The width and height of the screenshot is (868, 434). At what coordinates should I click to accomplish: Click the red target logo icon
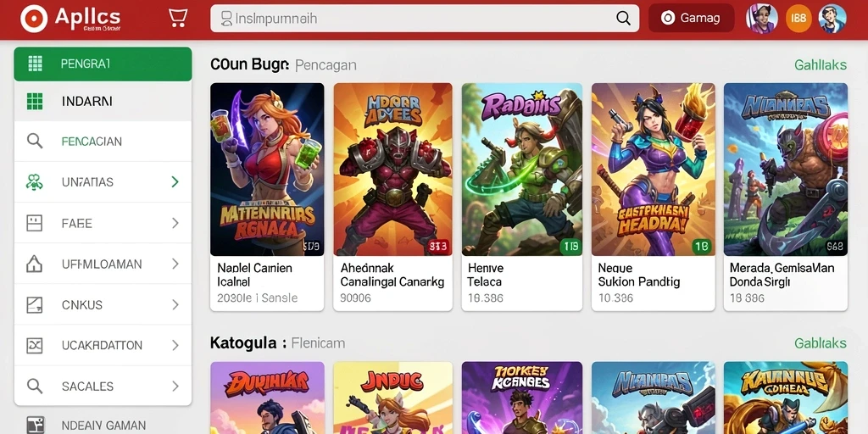[34, 19]
